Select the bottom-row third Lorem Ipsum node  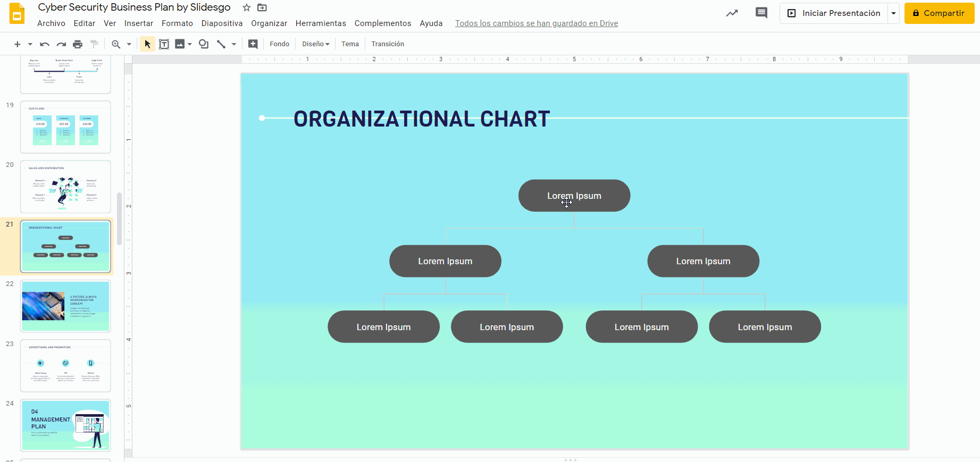(642, 327)
